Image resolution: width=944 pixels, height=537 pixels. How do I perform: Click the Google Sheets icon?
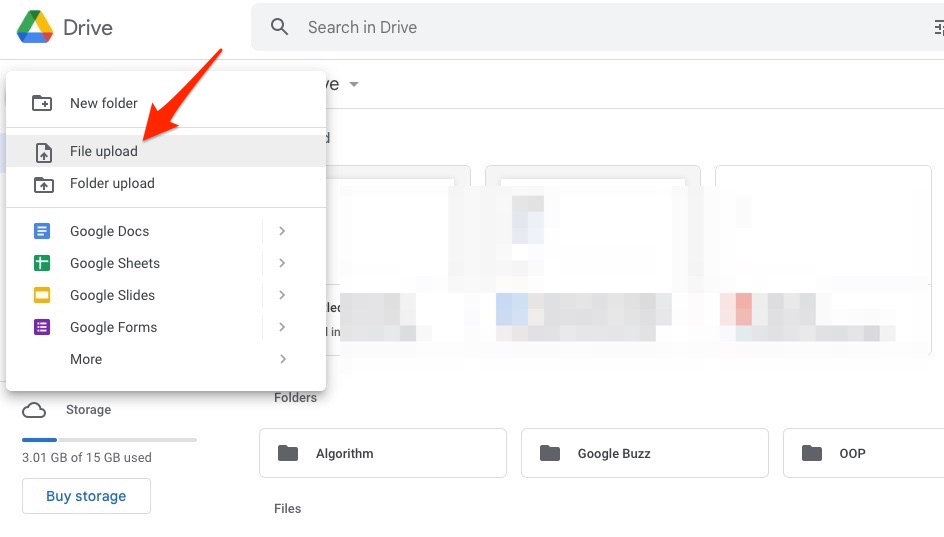[x=42, y=263]
